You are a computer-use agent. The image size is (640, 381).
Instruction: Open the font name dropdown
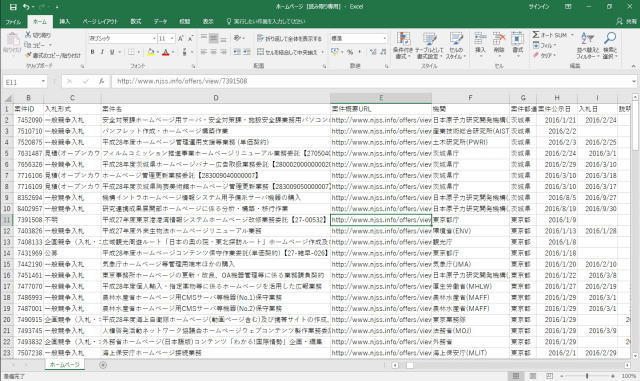pyautogui.click(x=154, y=38)
